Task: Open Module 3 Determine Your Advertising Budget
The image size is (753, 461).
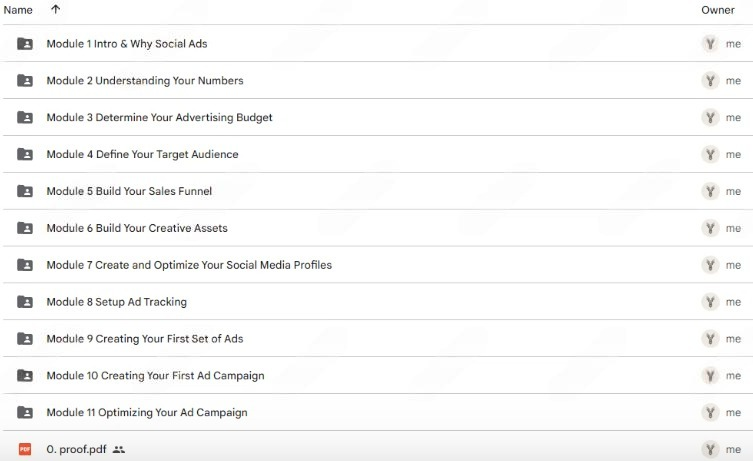Action: point(159,118)
